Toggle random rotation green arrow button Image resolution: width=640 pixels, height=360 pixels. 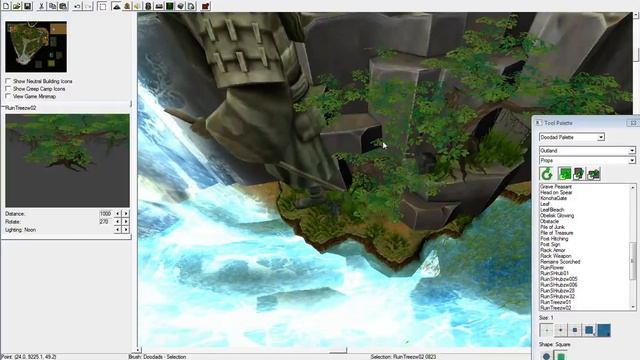tap(547, 174)
